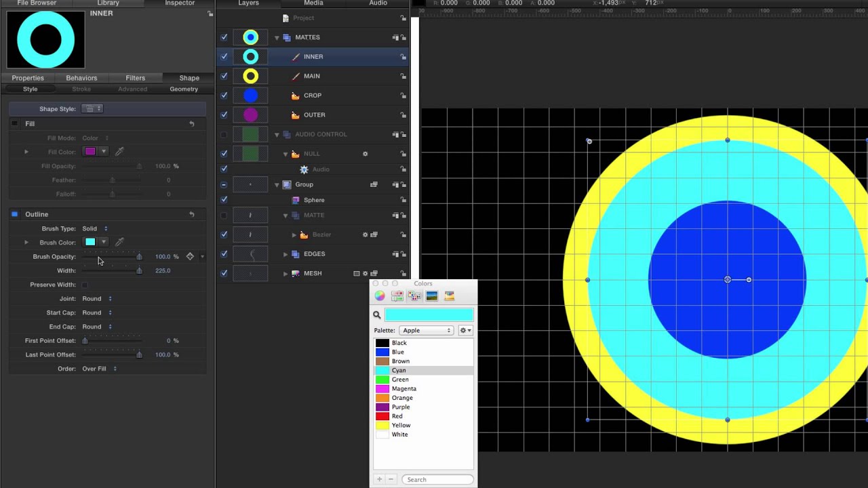This screenshot has height=488, width=868.
Task: Toggle lock on the Project row
Action: [403, 18]
